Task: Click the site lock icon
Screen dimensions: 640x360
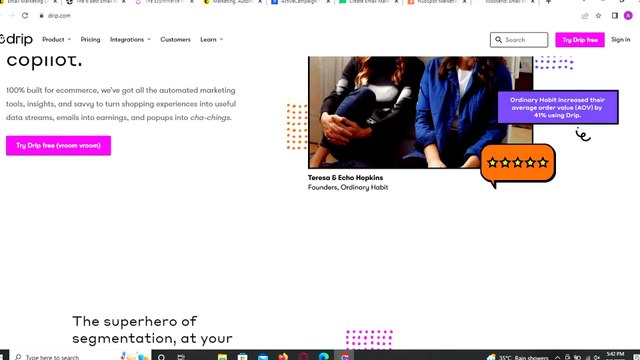Action: pyautogui.click(x=41, y=16)
